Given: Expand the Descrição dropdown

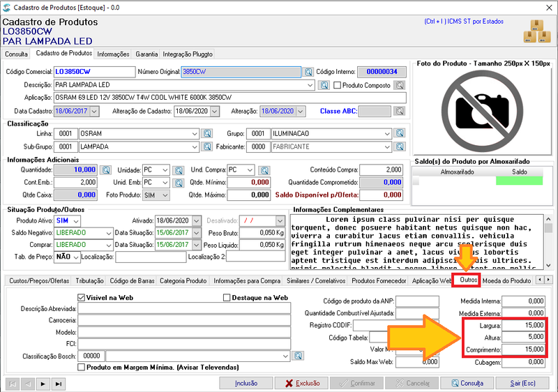Looking at the screenshot, I should tap(310, 85).
